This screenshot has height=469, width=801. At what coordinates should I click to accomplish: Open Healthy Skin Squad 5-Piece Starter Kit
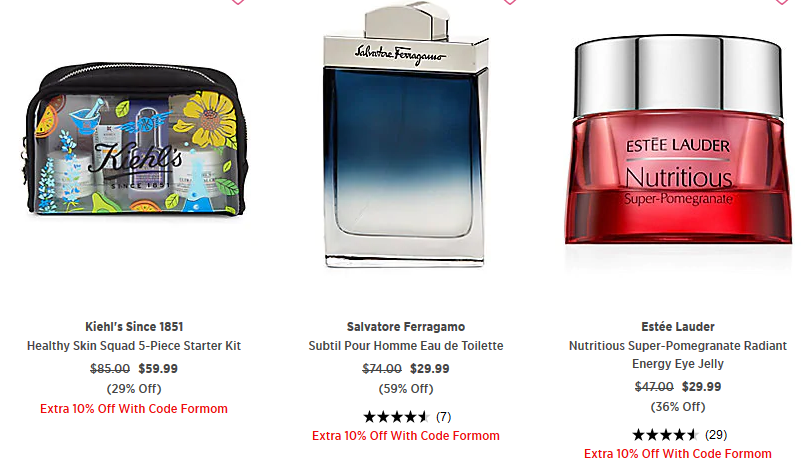134,346
